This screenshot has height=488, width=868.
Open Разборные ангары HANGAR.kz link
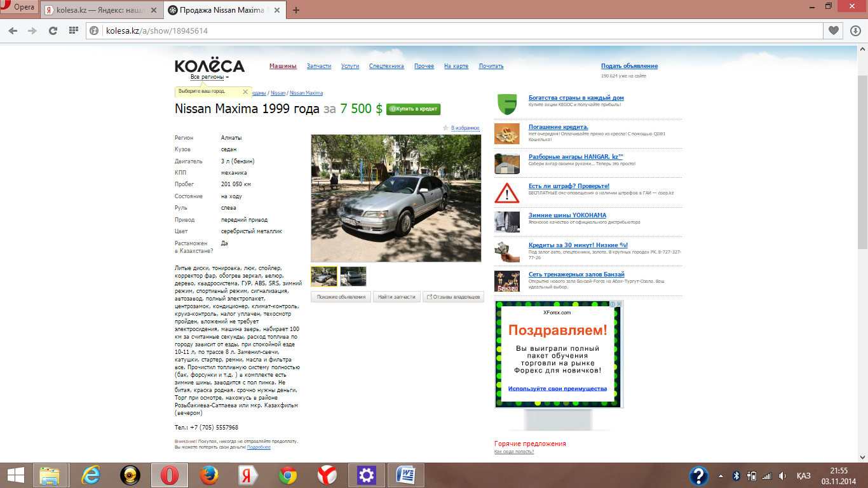click(576, 156)
